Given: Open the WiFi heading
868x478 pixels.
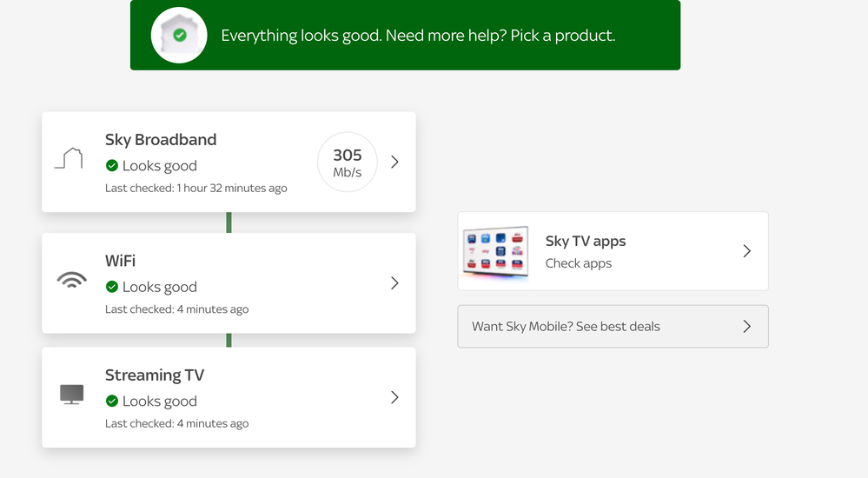Looking at the screenshot, I should coord(120,261).
